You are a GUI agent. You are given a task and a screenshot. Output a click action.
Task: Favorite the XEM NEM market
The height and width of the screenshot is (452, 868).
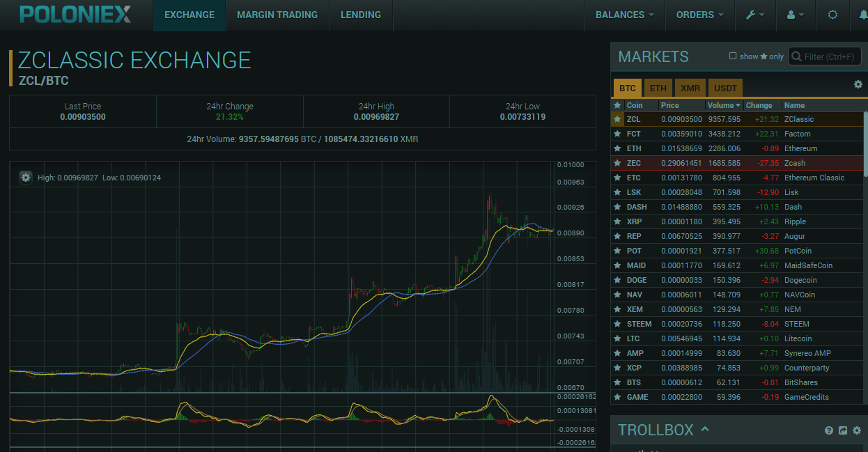[x=617, y=309]
